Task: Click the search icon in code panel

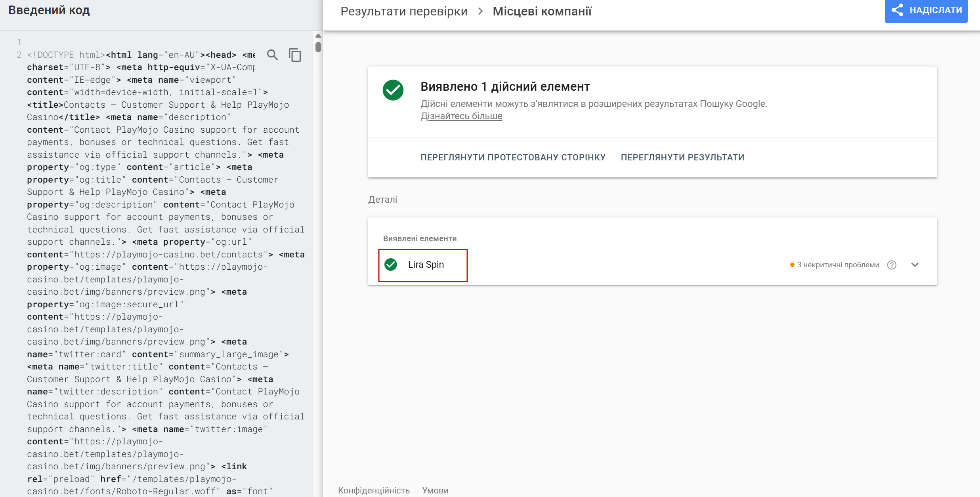Action: click(272, 55)
